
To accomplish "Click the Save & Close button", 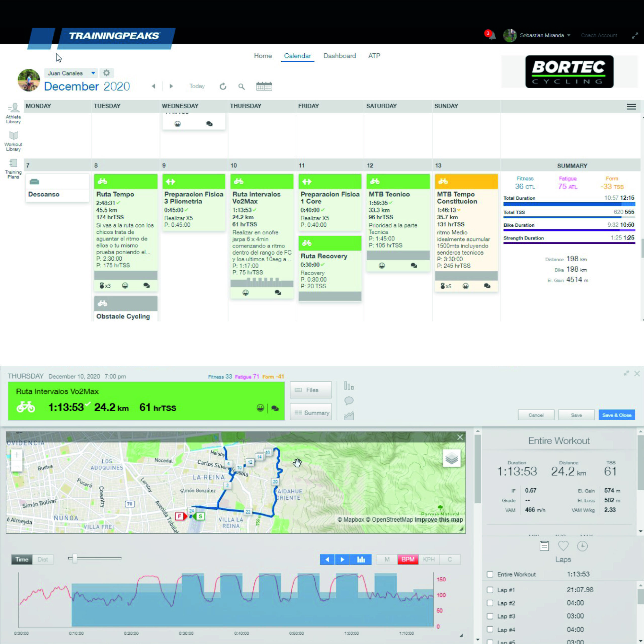I will pos(617,415).
